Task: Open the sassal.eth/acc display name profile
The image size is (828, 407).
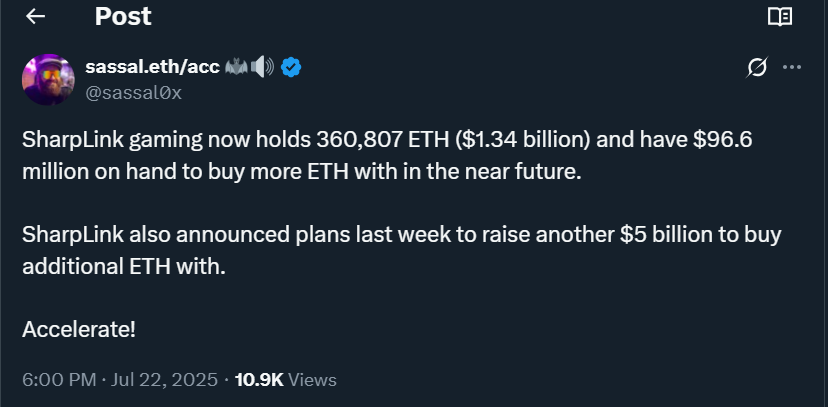Action: (153, 67)
